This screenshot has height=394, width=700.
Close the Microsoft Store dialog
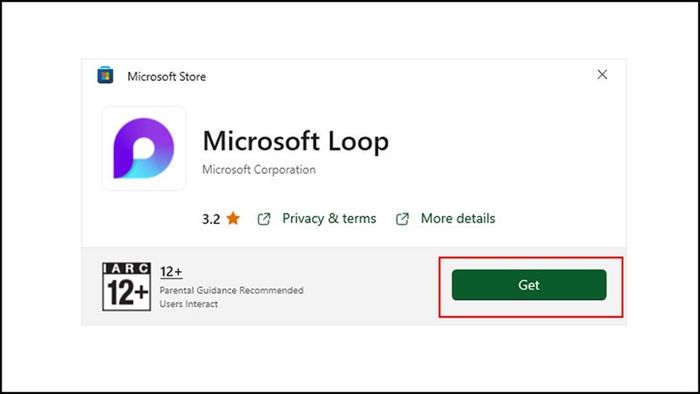[602, 75]
